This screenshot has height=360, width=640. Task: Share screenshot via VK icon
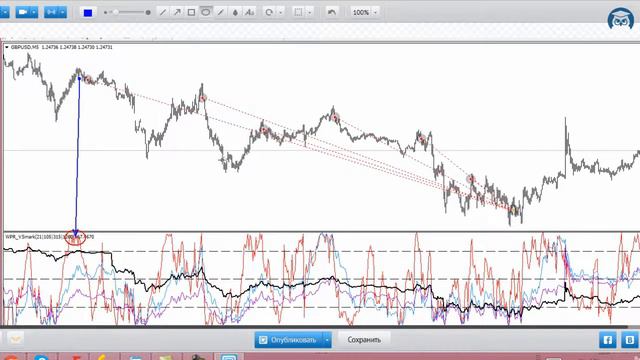630,340
